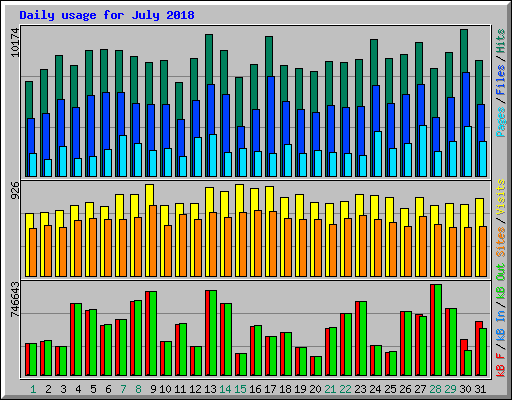
Task: Select day 22 on the x-axis
Action: click(x=345, y=389)
